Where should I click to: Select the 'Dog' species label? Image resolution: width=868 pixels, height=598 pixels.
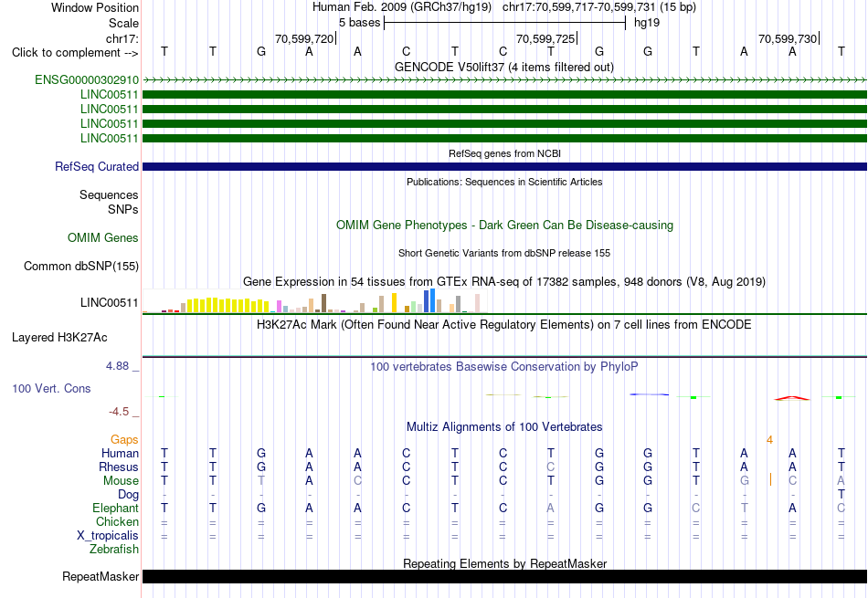[128, 495]
